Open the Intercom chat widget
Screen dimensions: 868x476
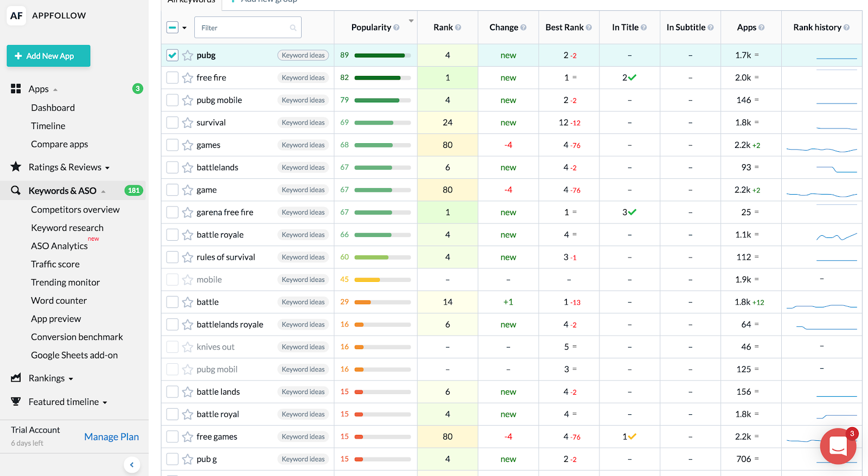[x=838, y=446]
